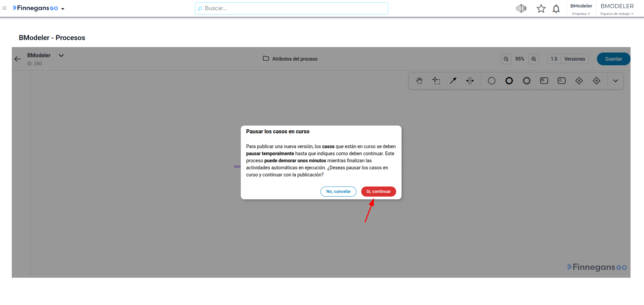644x305 pixels.
Task: Go back with the left arrow
Action: (x=17, y=59)
